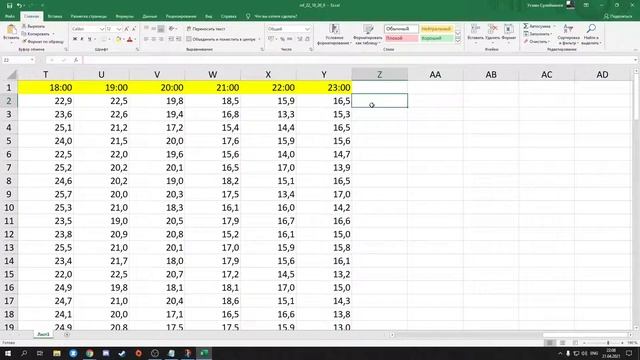
Task: Toggle bold (Ж) formatting
Action: pyautogui.click(x=75, y=39)
